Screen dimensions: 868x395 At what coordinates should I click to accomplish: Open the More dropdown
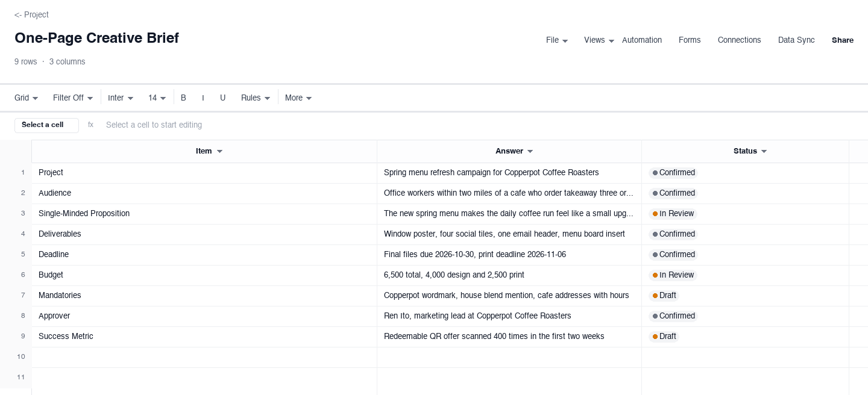coord(298,98)
